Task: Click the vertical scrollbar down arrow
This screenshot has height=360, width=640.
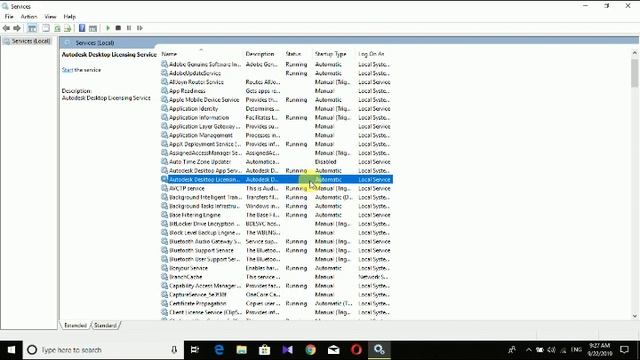Action: [x=635, y=316]
